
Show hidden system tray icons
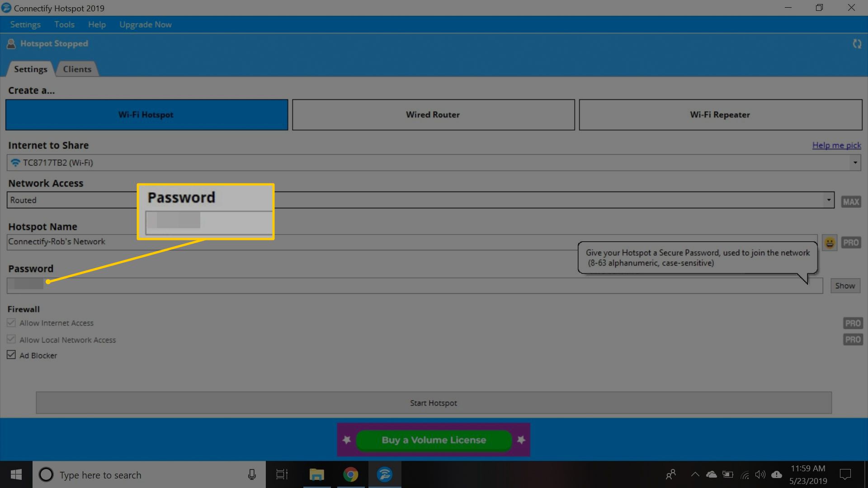pos(695,474)
